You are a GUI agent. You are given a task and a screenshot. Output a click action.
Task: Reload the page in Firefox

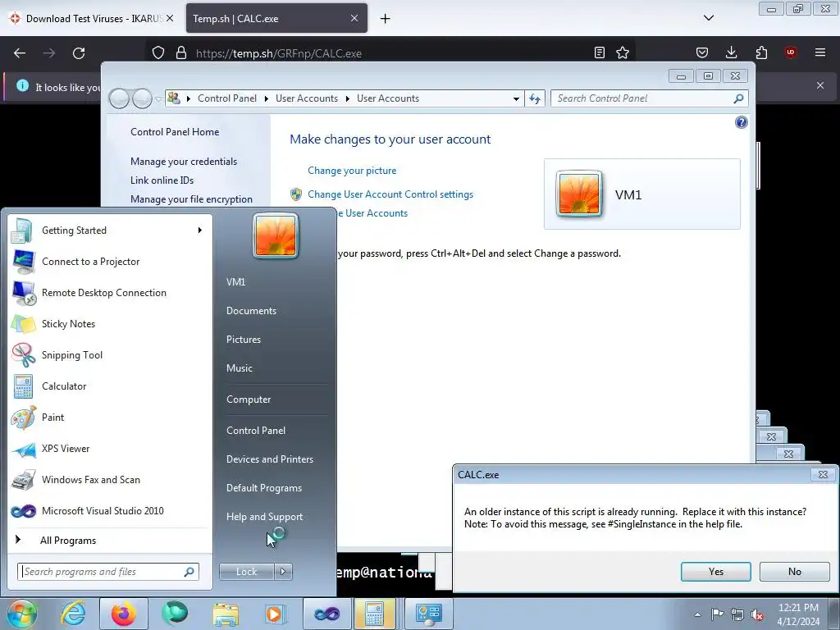pyautogui.click(x=79, y=53)
